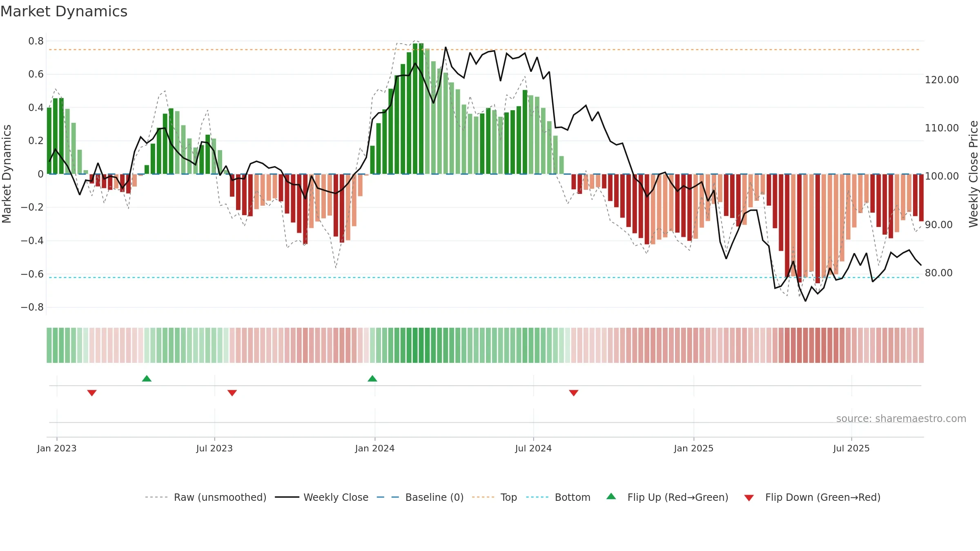Click the cyan dotted Bottom legend line sample
The image size is (980, 551).
(537, 497)
